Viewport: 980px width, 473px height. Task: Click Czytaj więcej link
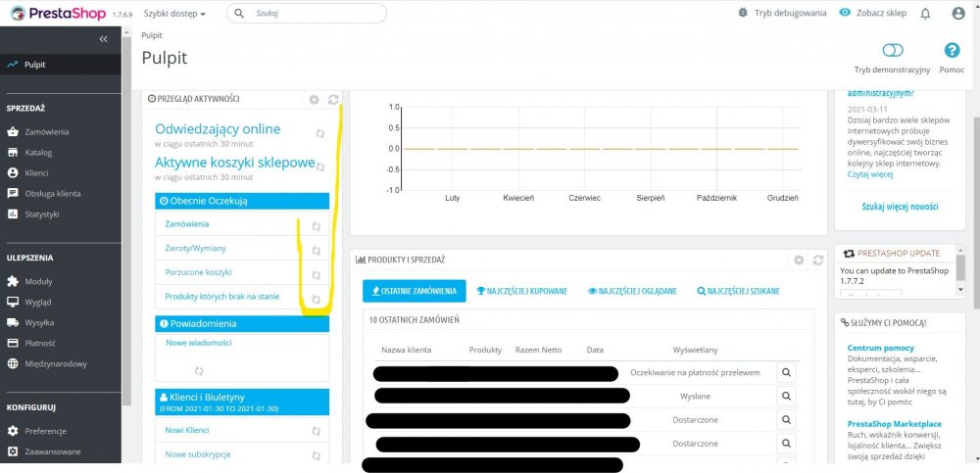[870, 174]
